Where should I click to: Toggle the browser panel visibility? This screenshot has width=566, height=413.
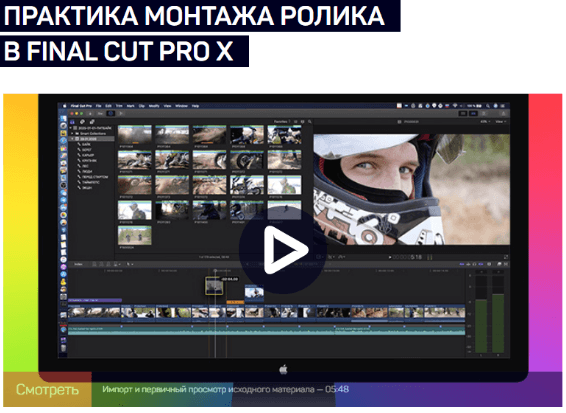[x=463, y=114]
